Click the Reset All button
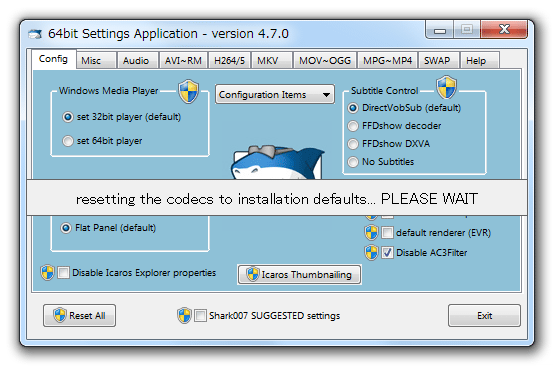558x369 pixels. [79, 316]
